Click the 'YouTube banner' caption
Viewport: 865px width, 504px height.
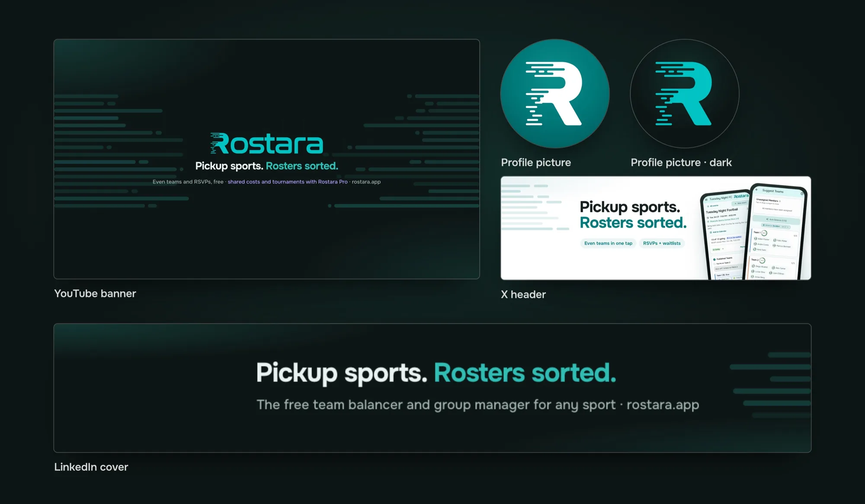pos(95,293)
